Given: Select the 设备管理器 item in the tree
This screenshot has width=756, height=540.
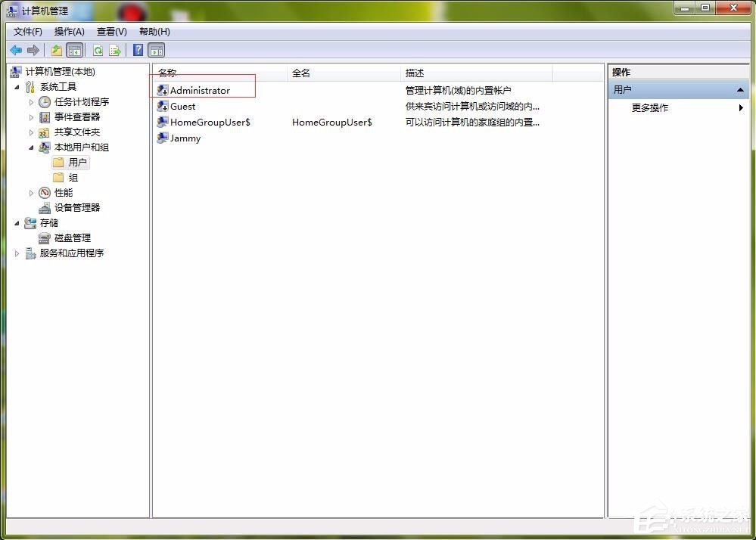Looking at the screenshot, I should coord(76,207).
